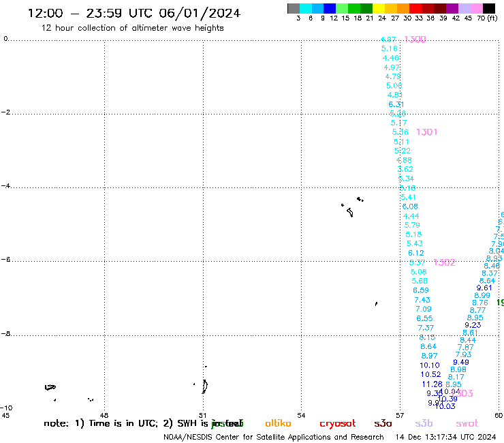Click the pink track label '1302'
Screen dimensions: 504x443
pos(445,262)
